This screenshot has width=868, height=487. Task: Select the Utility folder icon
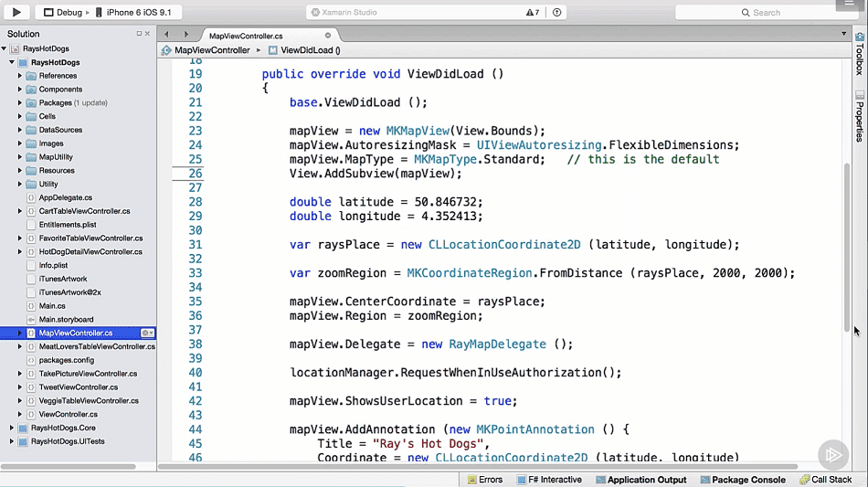(31, 185)
